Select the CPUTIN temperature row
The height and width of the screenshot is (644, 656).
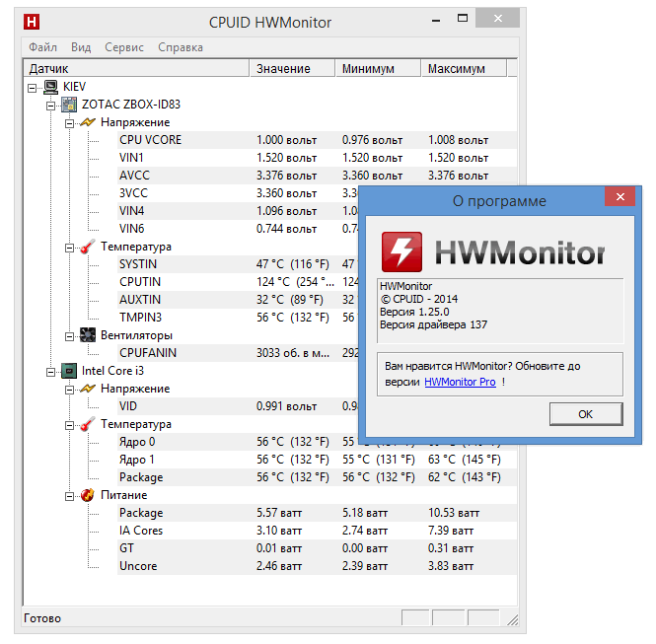click(238, 282)
